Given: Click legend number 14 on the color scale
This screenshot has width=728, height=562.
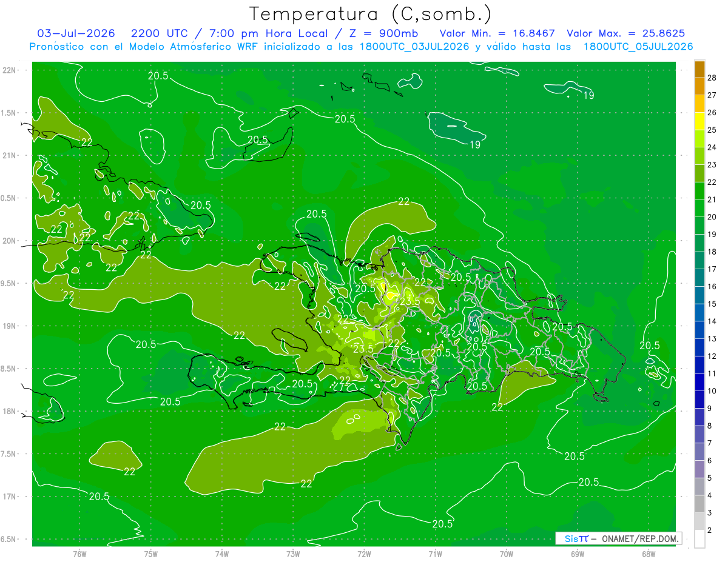Looking at the screenshot, I should click(713, 321).
